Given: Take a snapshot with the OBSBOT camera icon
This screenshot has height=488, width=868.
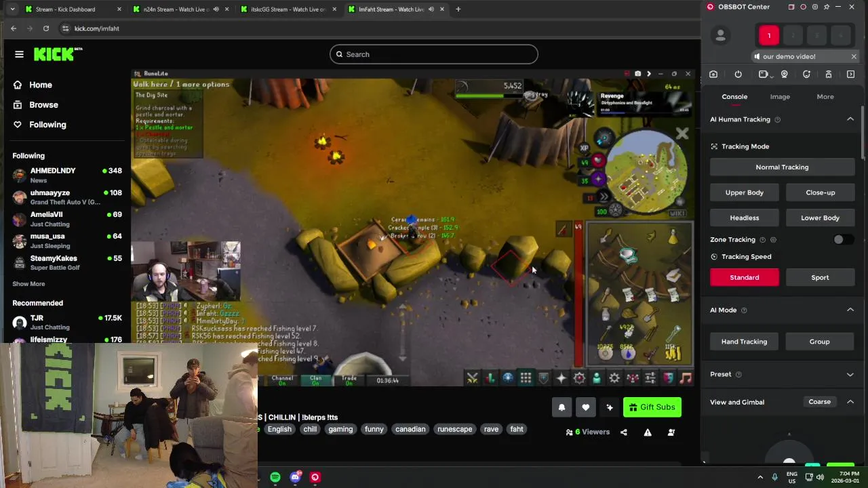Looking at the screenshot, I should [x=713, y=75].
